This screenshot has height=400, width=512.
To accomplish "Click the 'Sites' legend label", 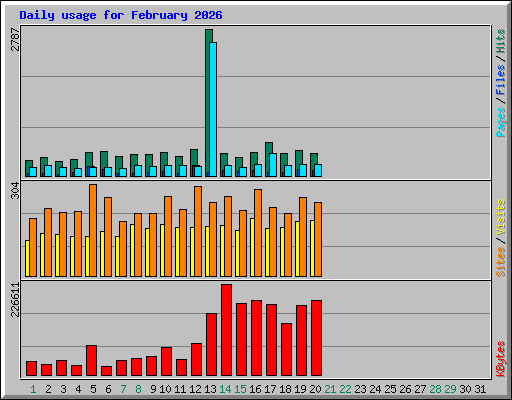I will coord(501,262).
